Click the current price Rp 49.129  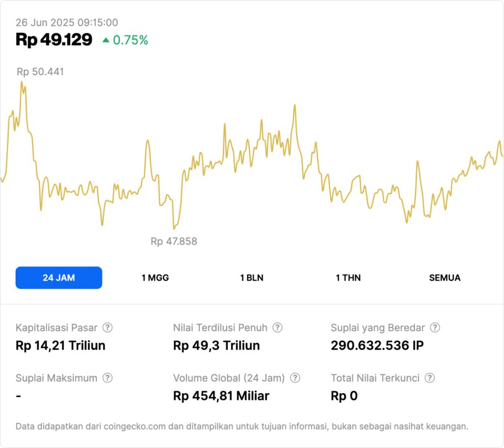54,40
